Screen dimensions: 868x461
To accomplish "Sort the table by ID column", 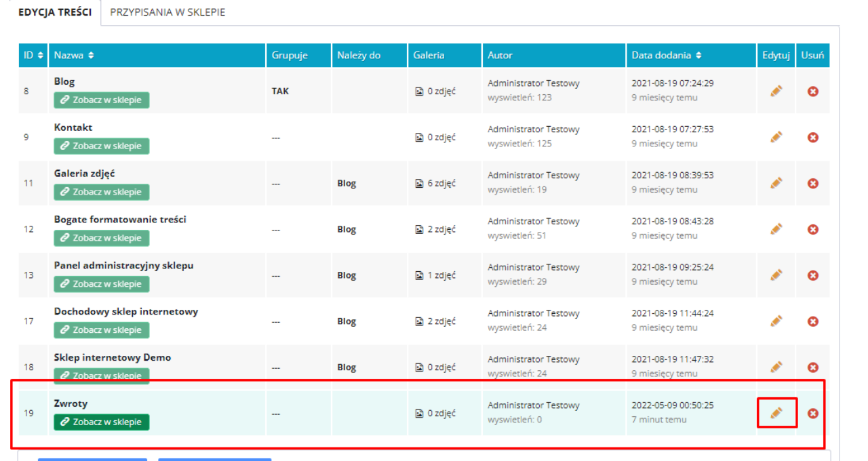I will (34, 56).
